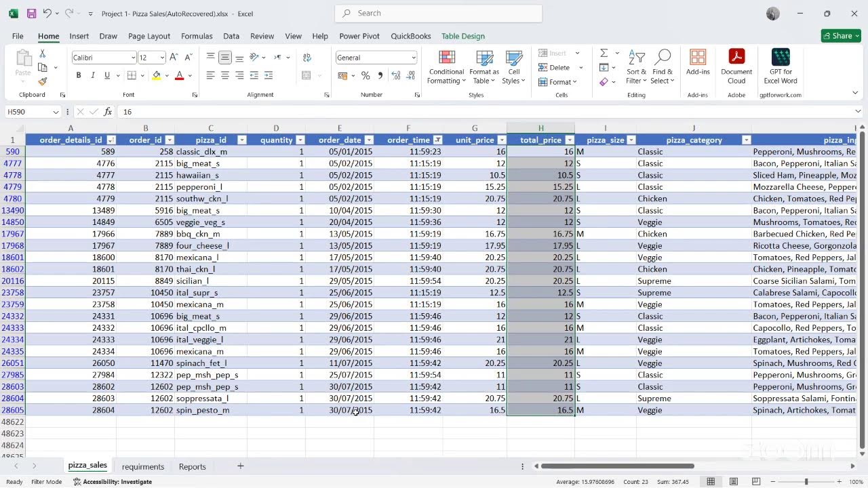Screen dimensions: 868x488
Task: Open the Font name dropdown showing Calibri
Action: (133, 58)
